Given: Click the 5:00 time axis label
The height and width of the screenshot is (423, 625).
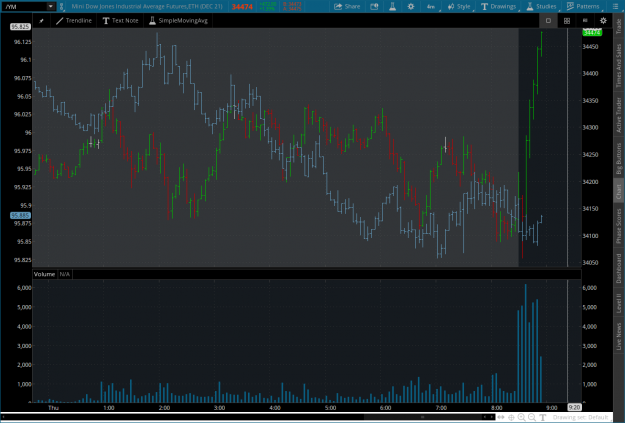Looking at the screenshot, I should (330, 408).
